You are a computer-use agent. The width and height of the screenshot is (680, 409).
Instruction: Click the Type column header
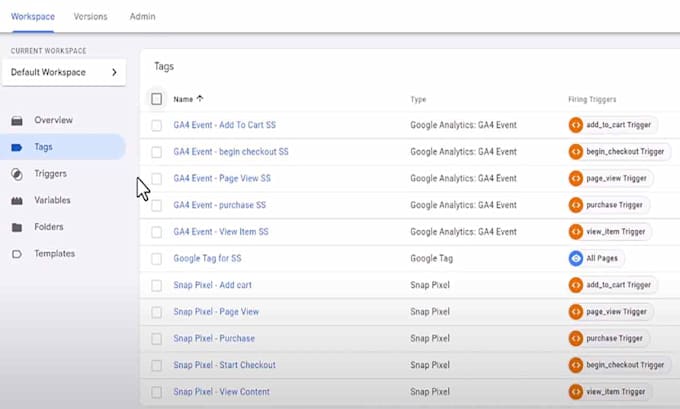coord(418,100)
